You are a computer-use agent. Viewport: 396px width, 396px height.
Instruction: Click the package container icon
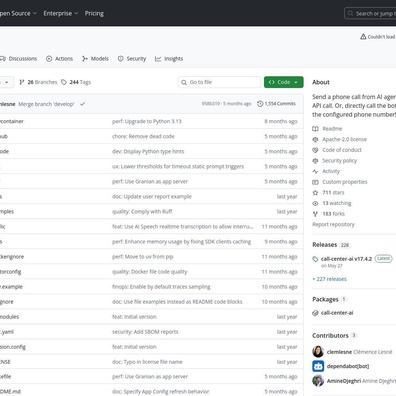tap(315, 313)
